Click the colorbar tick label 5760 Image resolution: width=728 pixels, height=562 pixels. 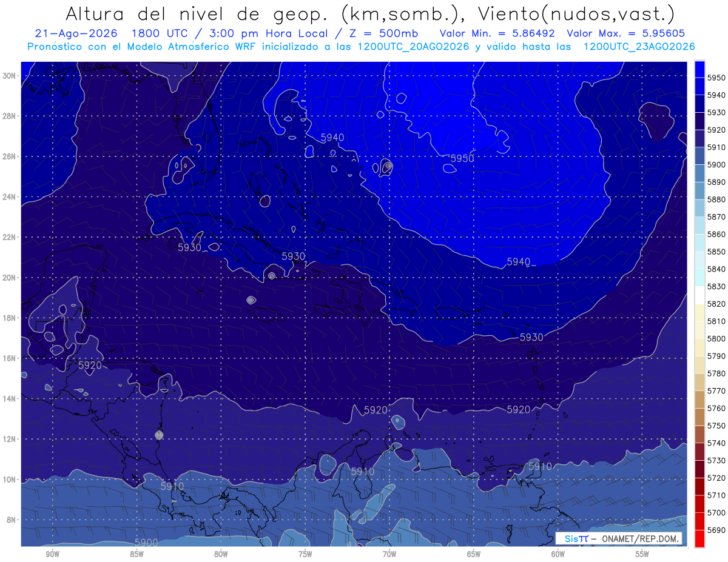click(716, 408)
